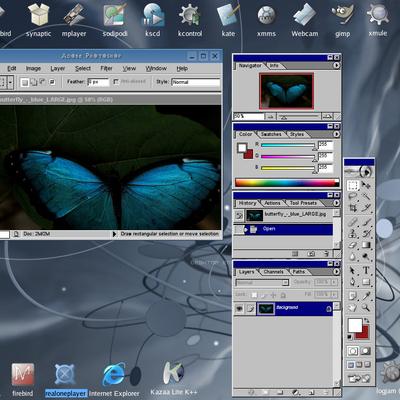Image resolution: width=400 pixels, height=400 pixels.
Task: Switch to the Tool Presets tab
Action: (x=303, y=203)
